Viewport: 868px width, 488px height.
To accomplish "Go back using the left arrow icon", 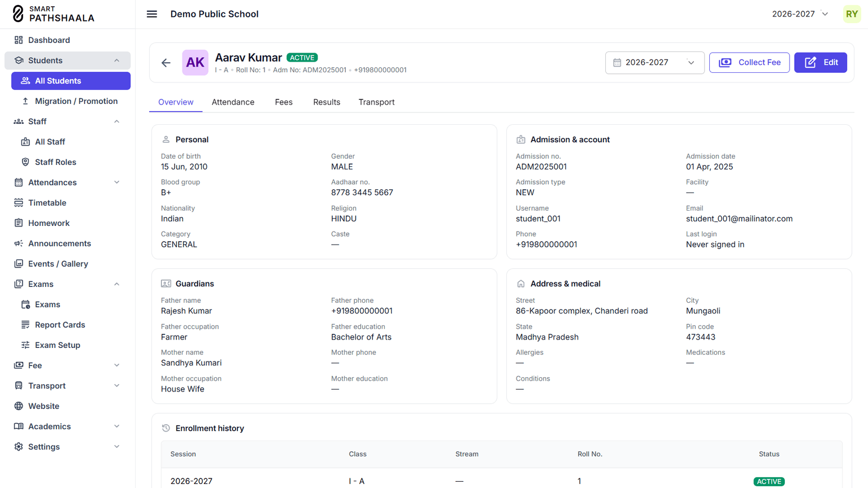I will 166,63.
